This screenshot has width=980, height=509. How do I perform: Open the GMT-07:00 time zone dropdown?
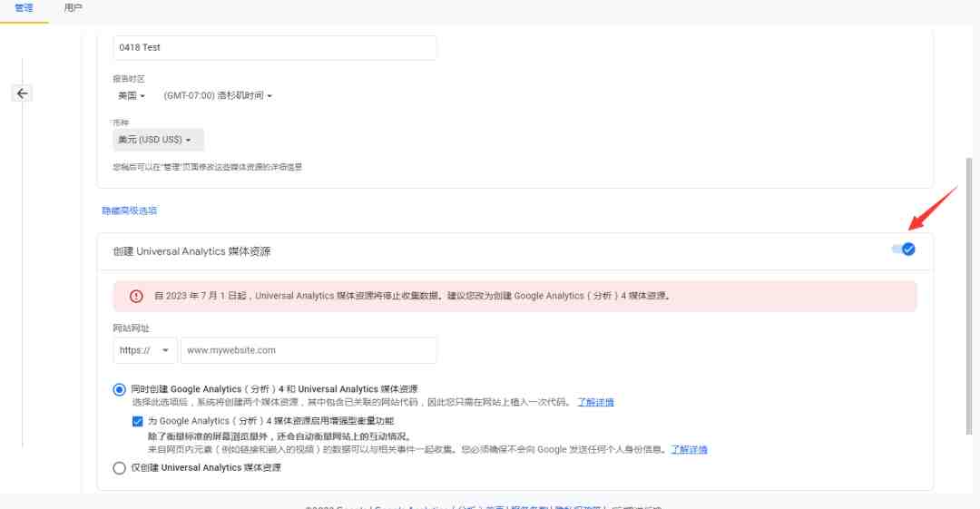pyautogui.click(x=218, y=95)
